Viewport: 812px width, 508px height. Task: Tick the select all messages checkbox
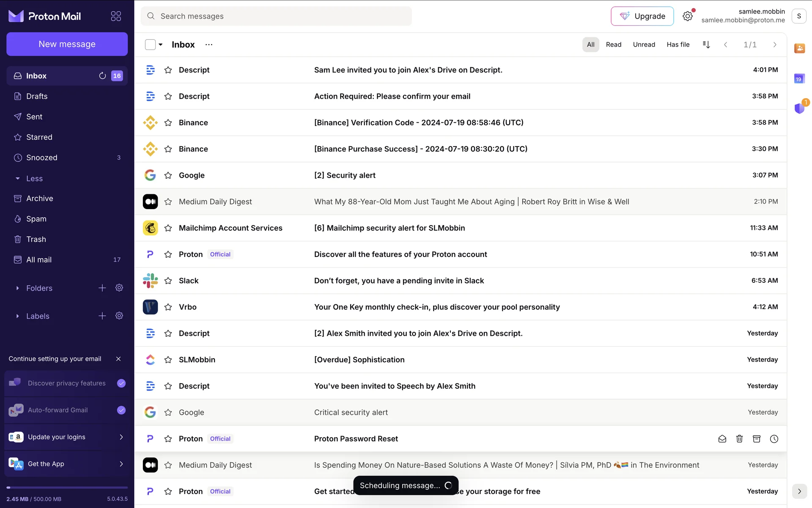coord(150,44)
